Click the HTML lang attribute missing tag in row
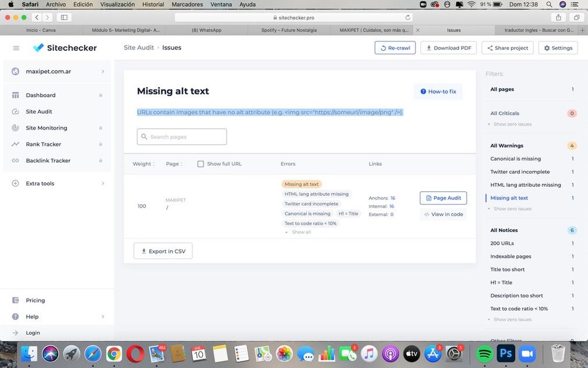This screenshot has width=588, height=368. (316, 194)
